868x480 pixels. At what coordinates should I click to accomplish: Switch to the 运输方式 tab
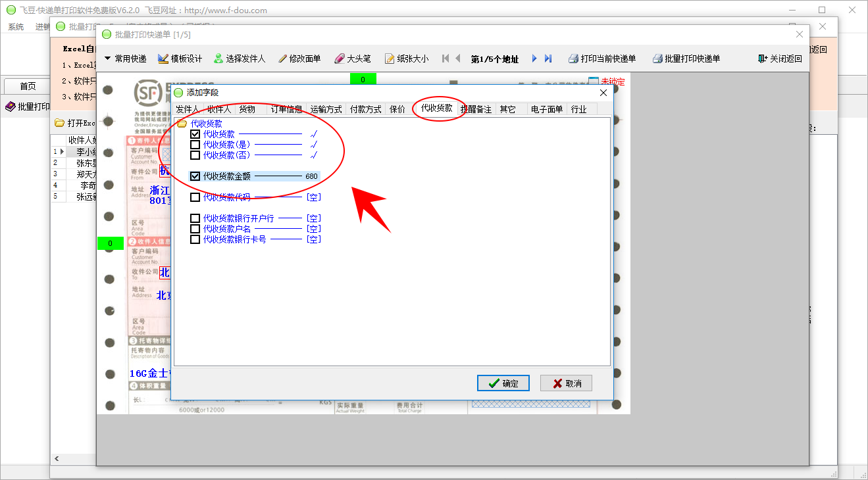tap(326, 109)
